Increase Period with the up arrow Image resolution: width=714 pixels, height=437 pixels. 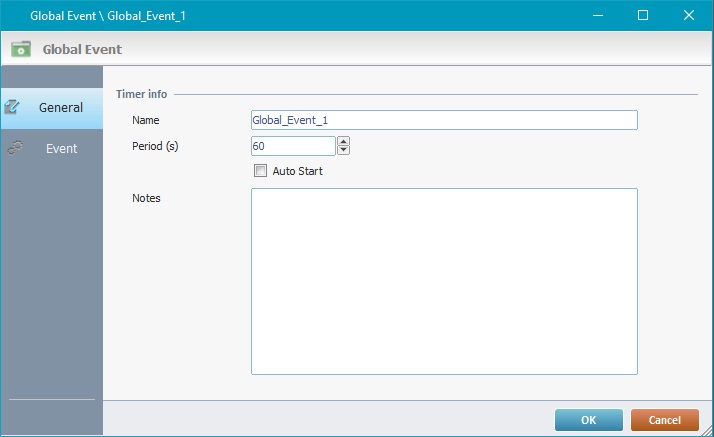point(344,142)
